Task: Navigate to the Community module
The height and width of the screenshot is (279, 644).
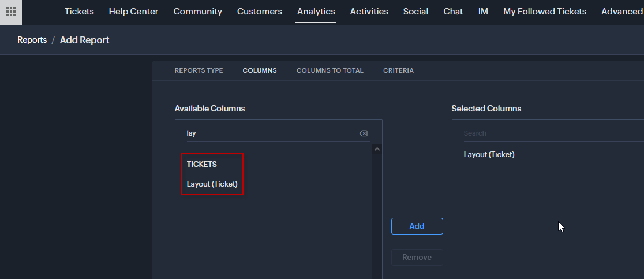Action: [x=197, y=12]
